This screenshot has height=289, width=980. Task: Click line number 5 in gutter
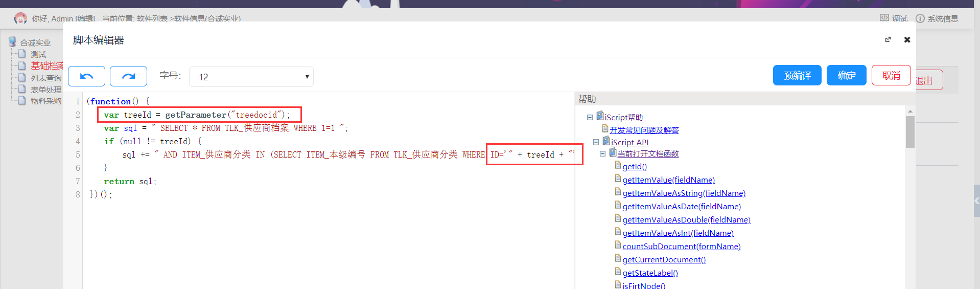[x=78, y=155]
